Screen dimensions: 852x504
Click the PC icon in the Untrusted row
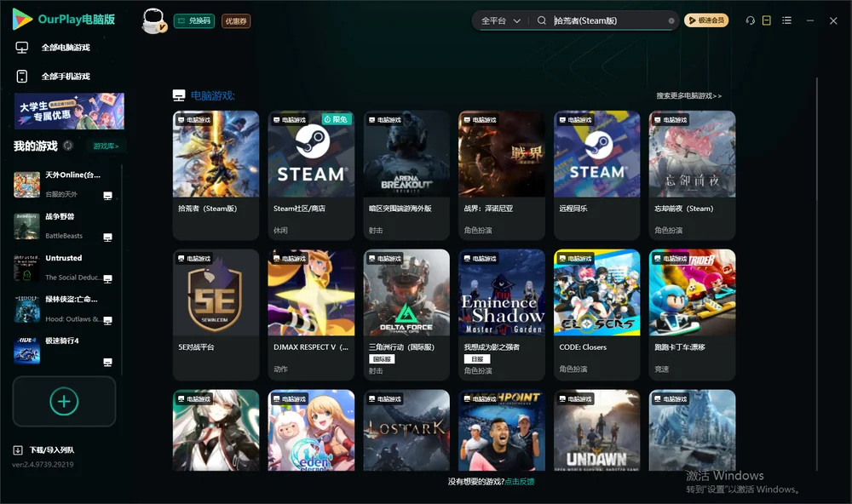pos(107,279)
